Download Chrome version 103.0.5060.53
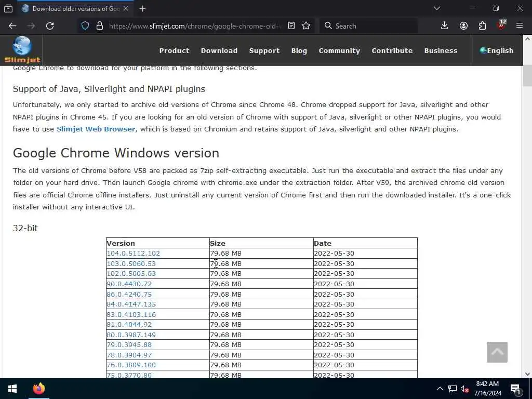532x399 pixels. [131, 263]
